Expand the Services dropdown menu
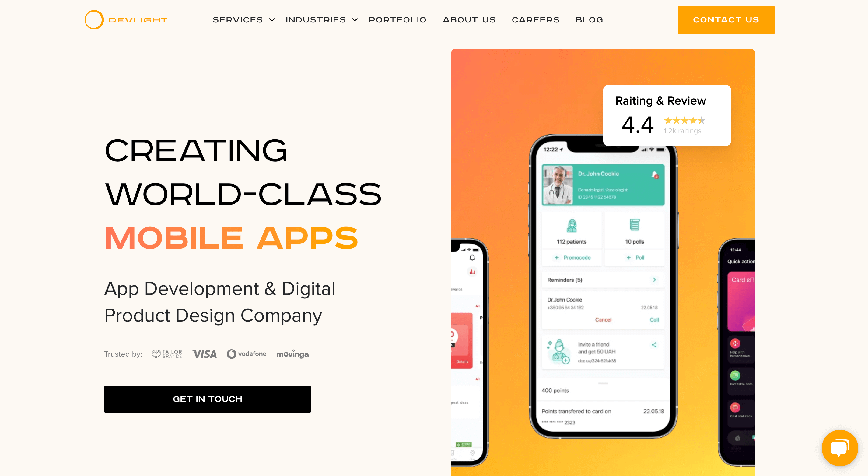Screen dimensions: 868x476 [x=242, y=20]
